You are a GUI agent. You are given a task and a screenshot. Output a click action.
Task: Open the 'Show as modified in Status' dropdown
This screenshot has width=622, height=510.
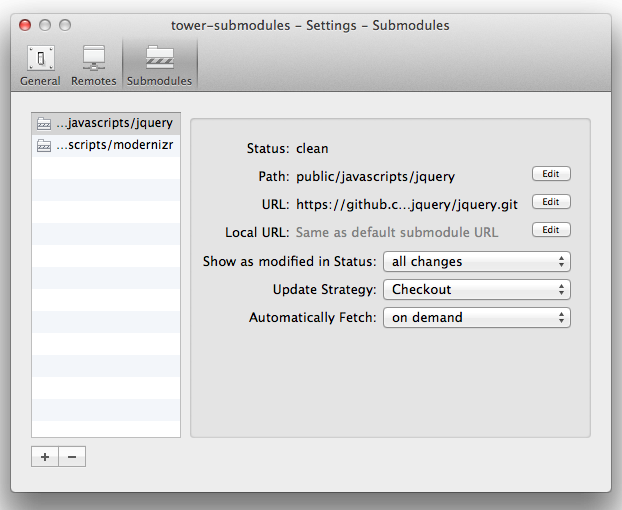coord(476,262)
